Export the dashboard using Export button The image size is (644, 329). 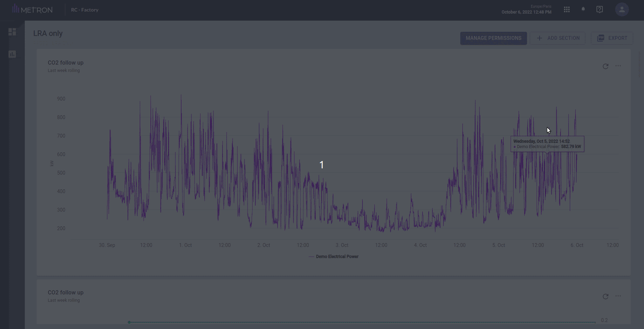pos(612,38)
